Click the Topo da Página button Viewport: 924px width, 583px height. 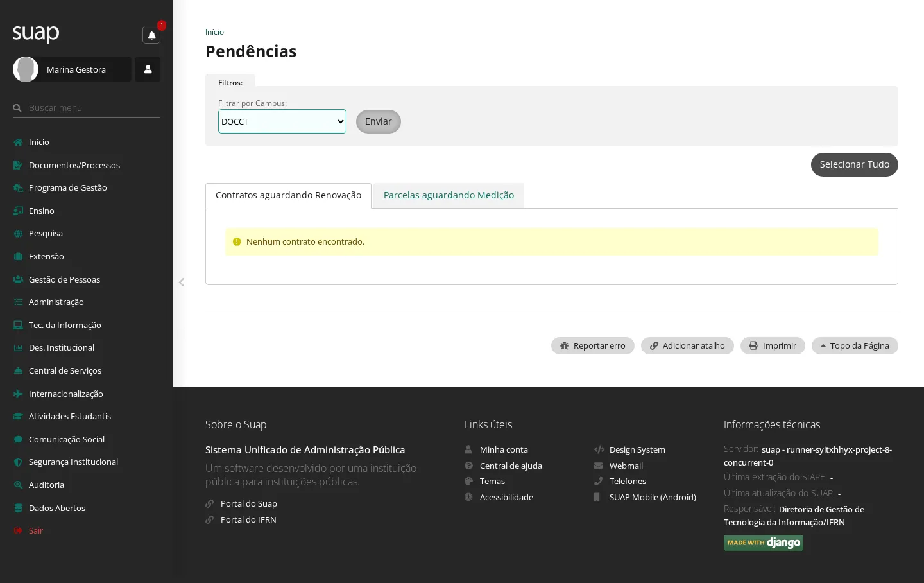855,345
